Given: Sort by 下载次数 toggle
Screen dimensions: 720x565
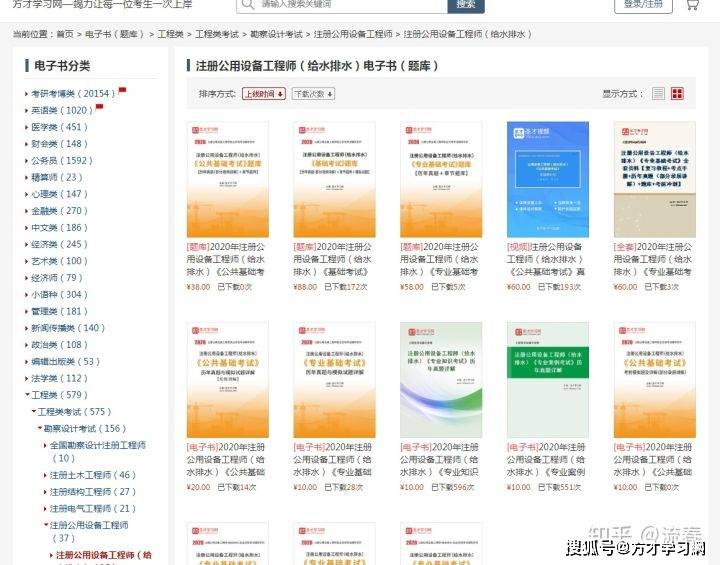Looking at the screenshot, I should click(314, 94).
